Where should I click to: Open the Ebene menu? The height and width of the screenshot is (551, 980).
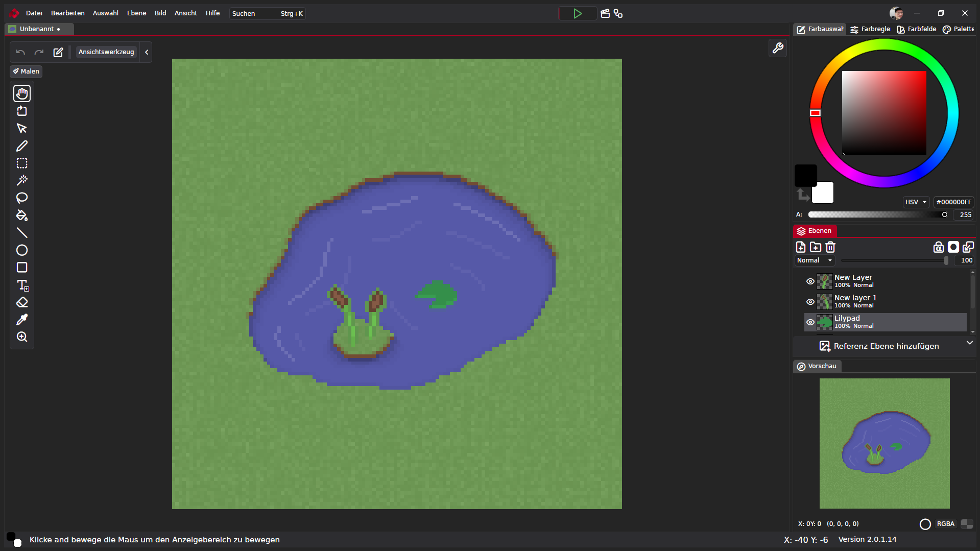point(136,13)
